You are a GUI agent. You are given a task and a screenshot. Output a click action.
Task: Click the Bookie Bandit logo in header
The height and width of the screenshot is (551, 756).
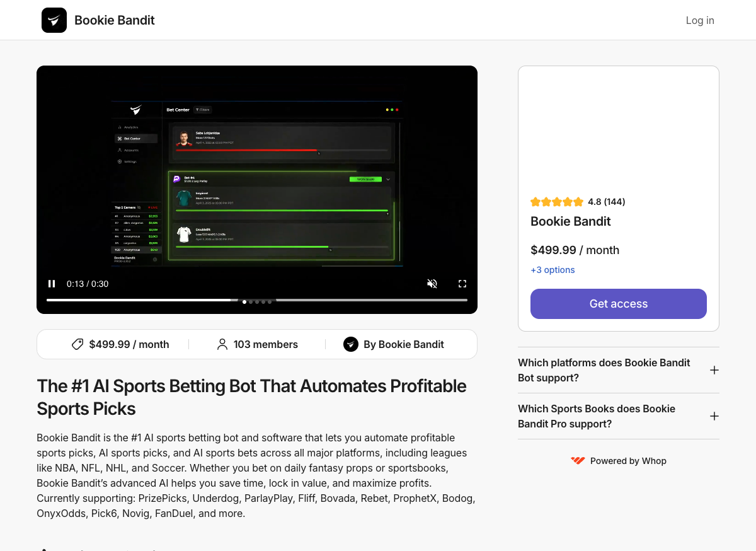[54, 20]
